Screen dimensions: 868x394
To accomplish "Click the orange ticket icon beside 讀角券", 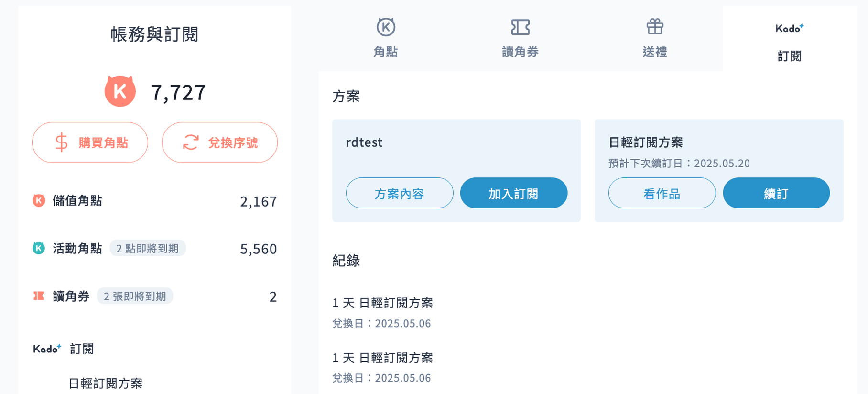I will click(39, 296).
